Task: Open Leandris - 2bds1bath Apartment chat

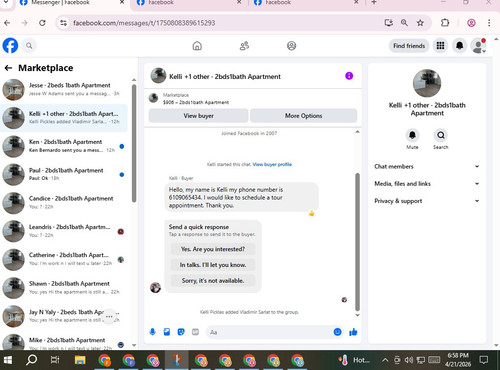Action: coord(64,231)
